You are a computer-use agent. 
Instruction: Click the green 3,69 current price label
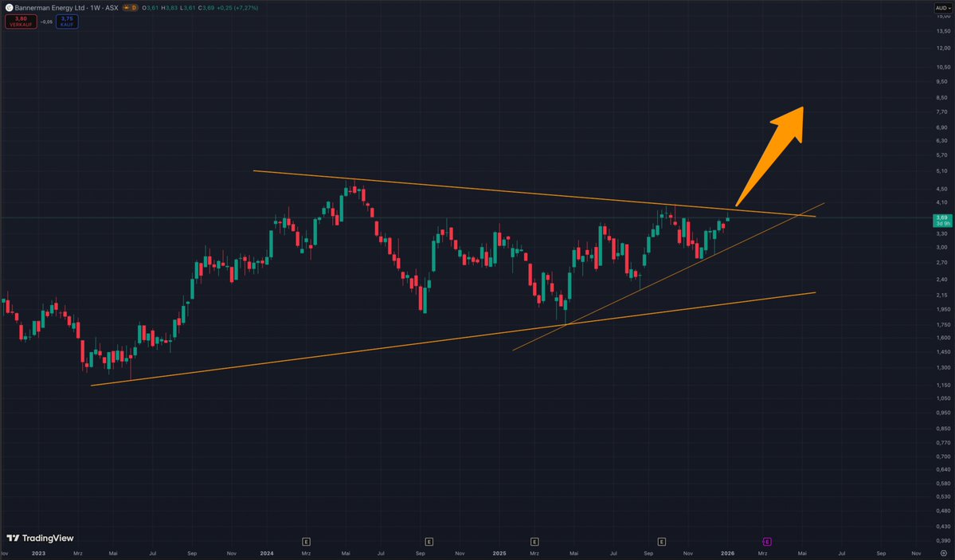click(x=942, y=221)
